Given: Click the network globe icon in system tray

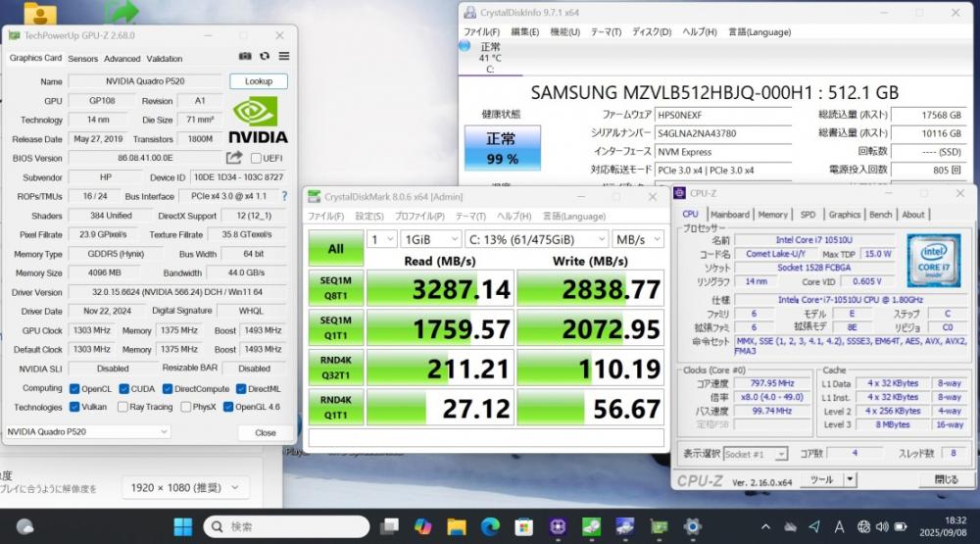Looking at the screenshot, I should (863, 526).
